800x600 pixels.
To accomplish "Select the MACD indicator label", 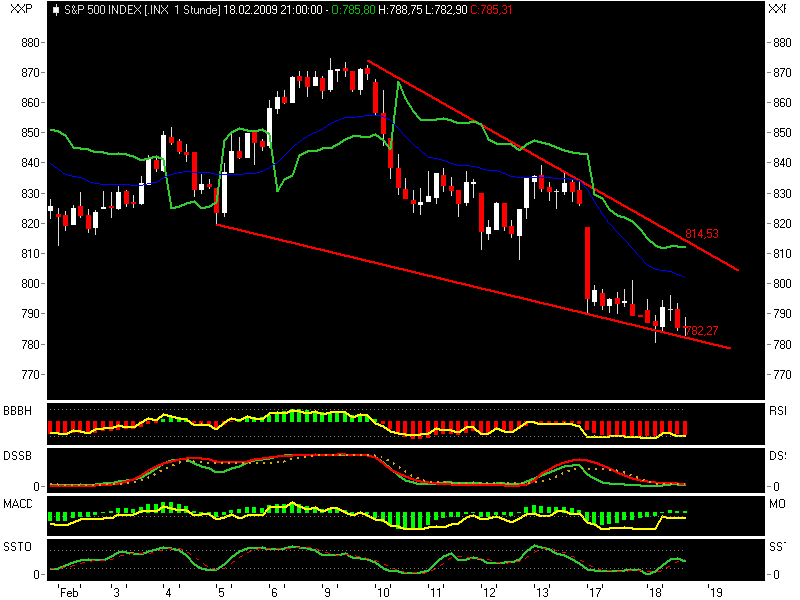I will 17,501.
